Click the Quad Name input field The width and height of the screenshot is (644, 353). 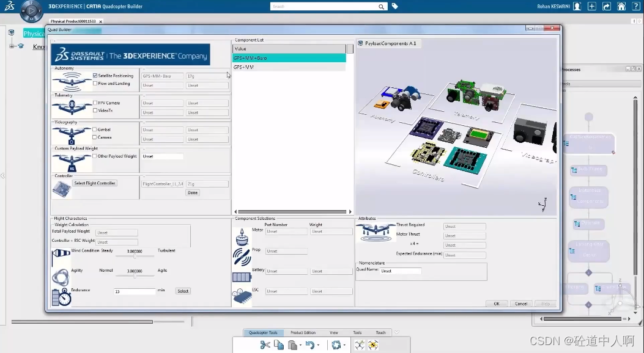[401, 271]
